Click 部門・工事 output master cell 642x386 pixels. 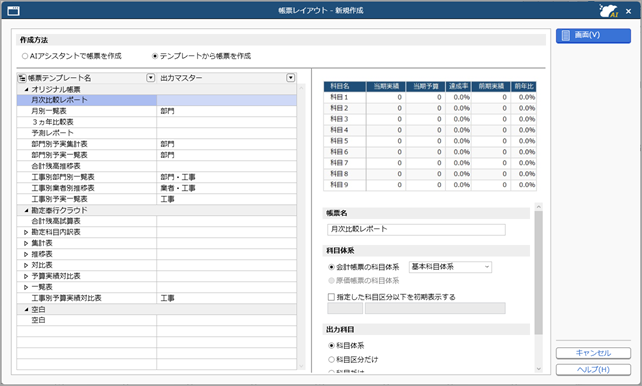(226, 177)
